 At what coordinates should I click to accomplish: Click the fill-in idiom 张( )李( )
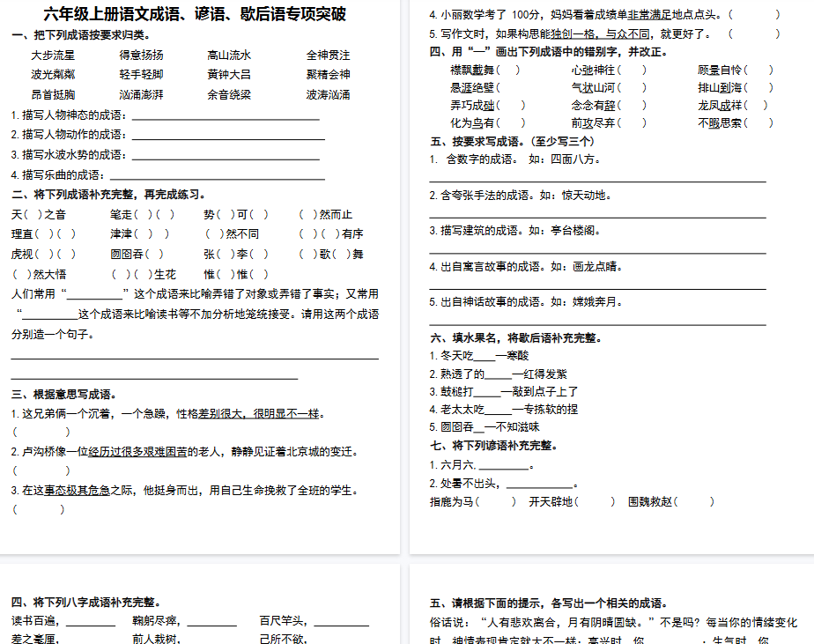click(236, 254)
